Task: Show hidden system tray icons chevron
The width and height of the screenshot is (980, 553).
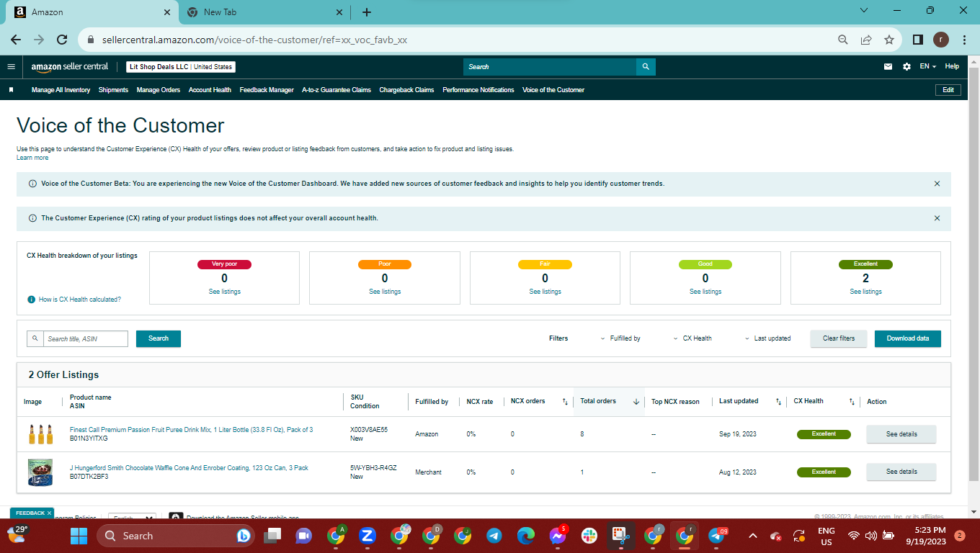Action: coord(753,536)
